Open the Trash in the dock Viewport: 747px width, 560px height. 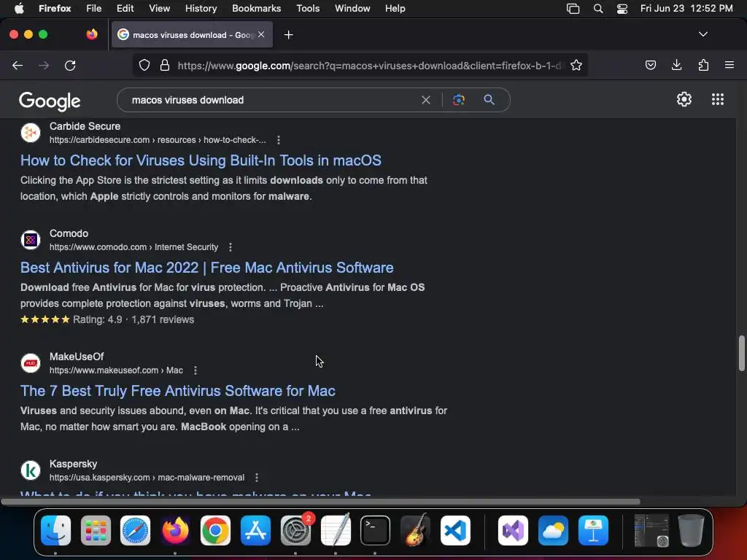tap(692, 530)
